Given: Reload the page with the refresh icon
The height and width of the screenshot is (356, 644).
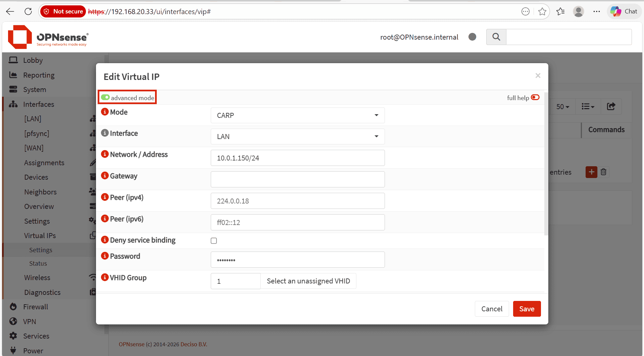Looking at the screenshot, I should pos(28,11).
